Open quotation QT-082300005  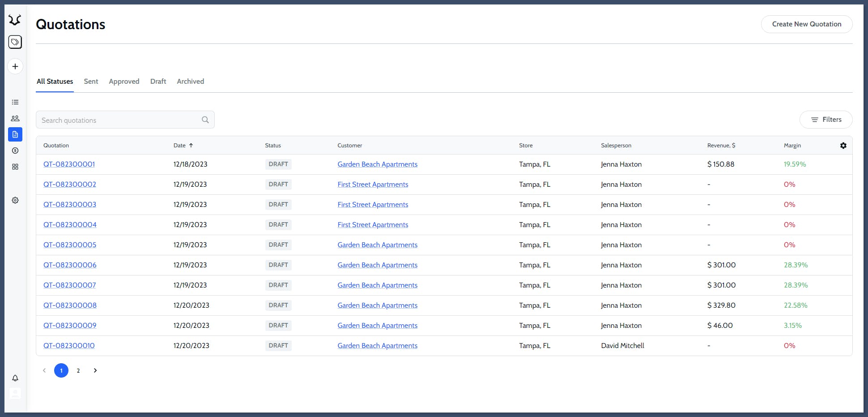[x=70, y=245]
